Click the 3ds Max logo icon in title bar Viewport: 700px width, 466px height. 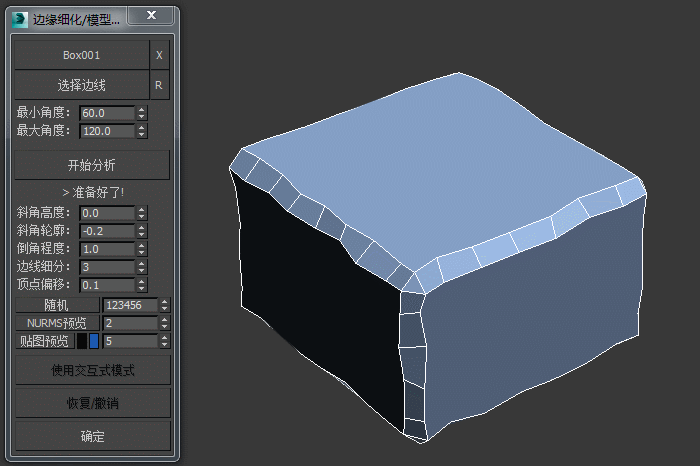21,17
